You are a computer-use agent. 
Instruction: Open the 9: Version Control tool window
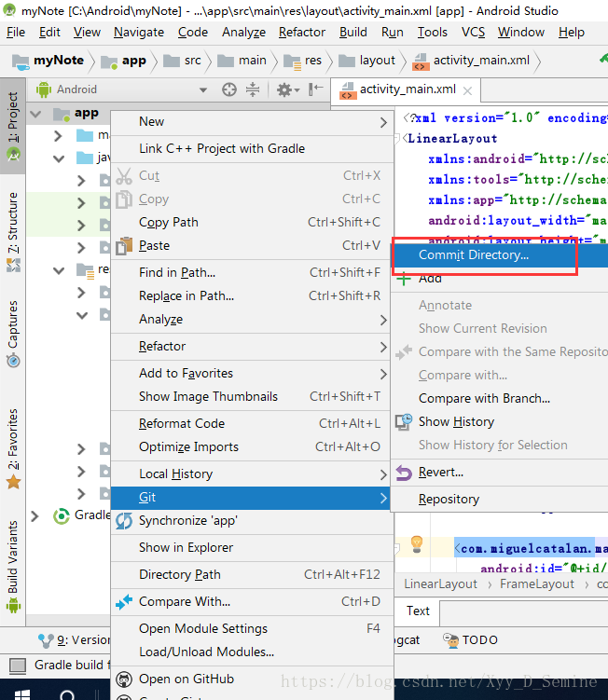74,640
